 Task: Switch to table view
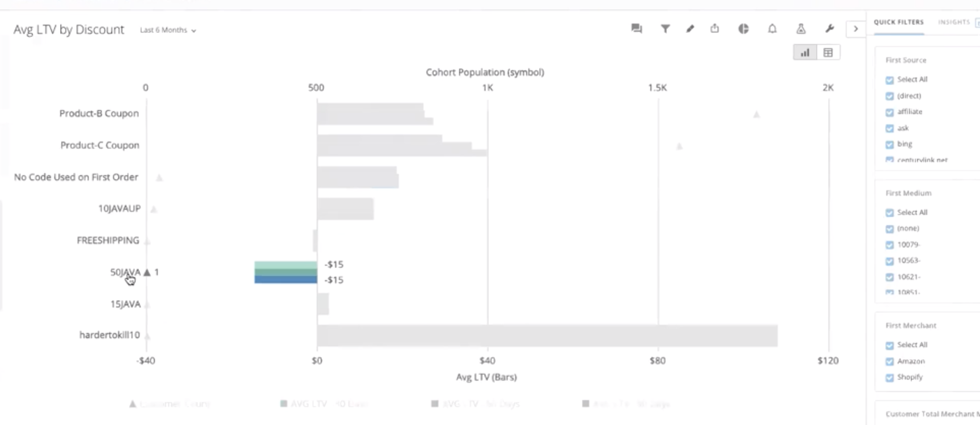[828, 53]
